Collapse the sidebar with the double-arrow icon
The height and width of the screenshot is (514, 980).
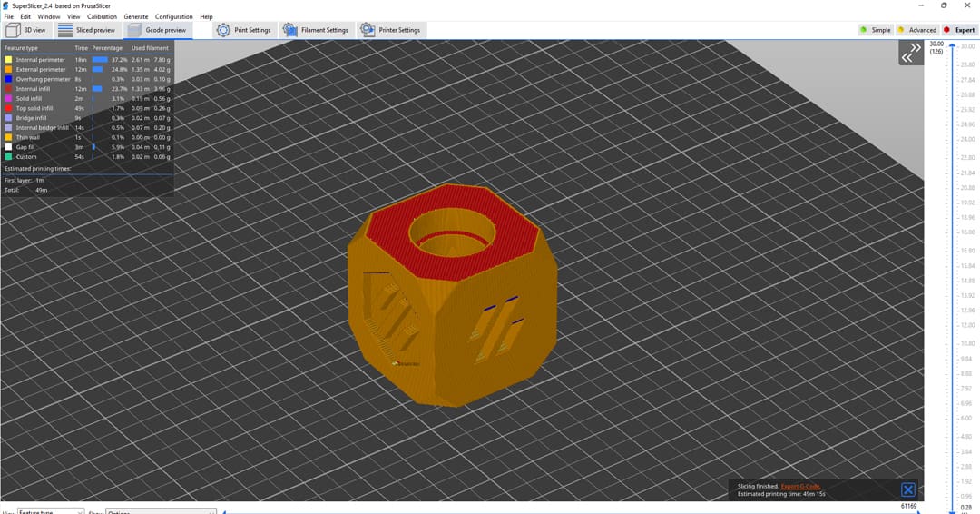[x=911, y=54]
